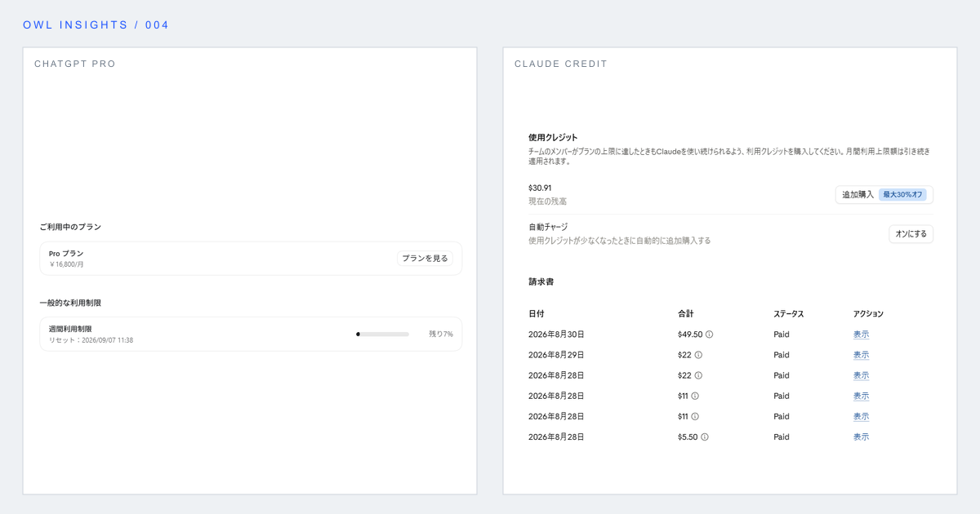Click the 自動チャージ heading
Image resolution: width=980 pixels, height=514 pixels.
548,227
